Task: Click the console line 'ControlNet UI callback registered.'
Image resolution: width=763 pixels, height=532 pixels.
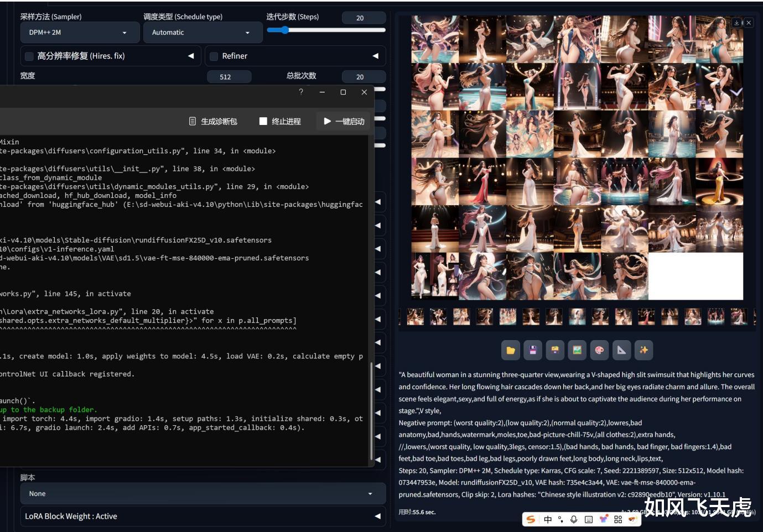Action: click(x=67, y=374)
